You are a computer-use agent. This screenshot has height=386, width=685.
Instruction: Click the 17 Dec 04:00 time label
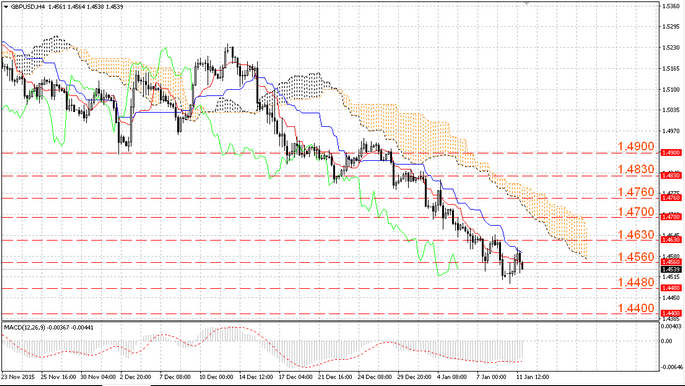(295, 376)
